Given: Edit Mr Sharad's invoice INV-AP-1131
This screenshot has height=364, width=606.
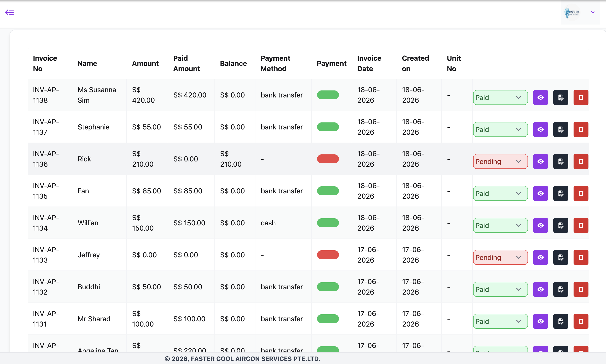Looking at the screenshot, I should pyautogui.click(x=561, y=321).
